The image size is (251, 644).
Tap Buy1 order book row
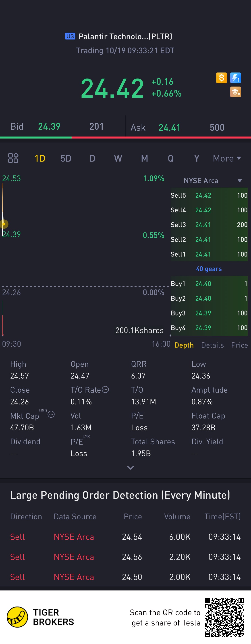(209, 284)
